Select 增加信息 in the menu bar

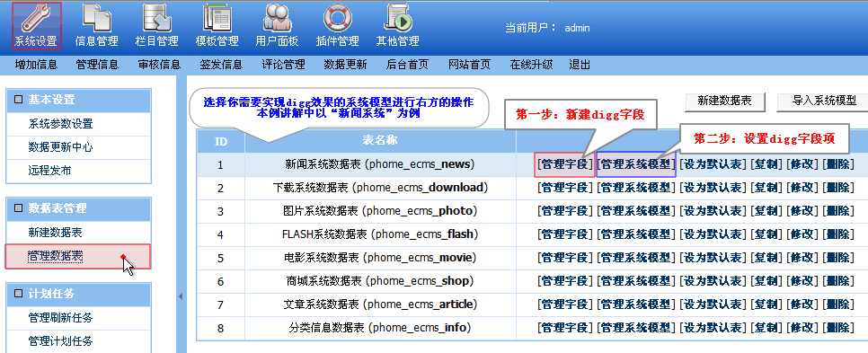click(37, 65)
